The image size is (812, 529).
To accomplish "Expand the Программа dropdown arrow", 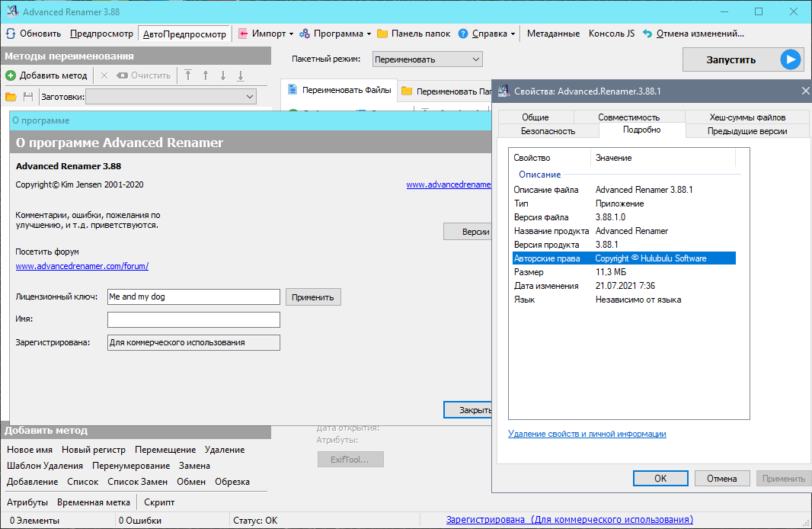I will 369,34.
